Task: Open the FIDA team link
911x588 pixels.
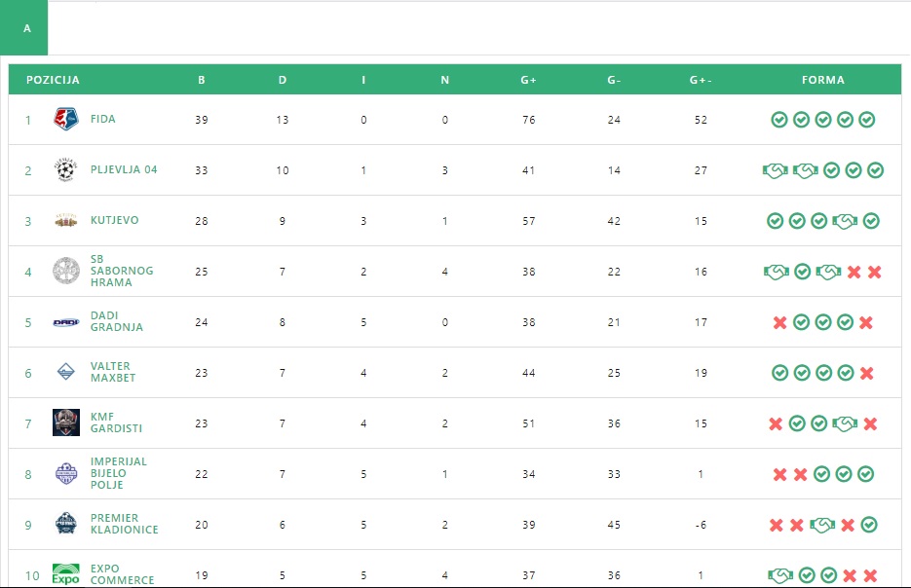Action: 102,119
